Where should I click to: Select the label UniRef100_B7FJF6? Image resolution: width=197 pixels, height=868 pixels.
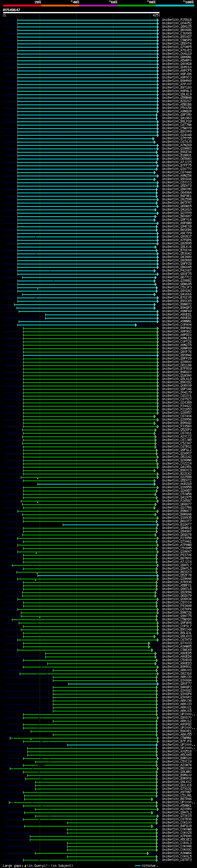click(177, 741)
